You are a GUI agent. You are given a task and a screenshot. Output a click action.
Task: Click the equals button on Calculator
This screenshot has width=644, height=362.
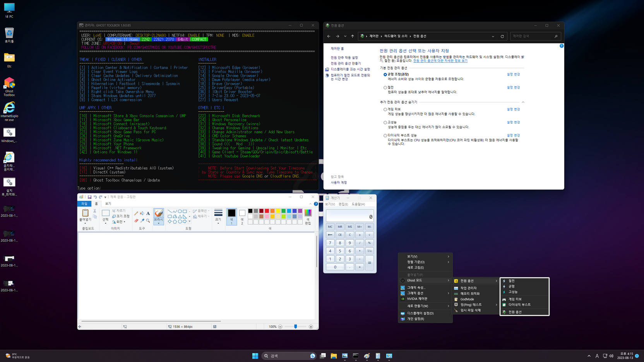tap(369, 263)
